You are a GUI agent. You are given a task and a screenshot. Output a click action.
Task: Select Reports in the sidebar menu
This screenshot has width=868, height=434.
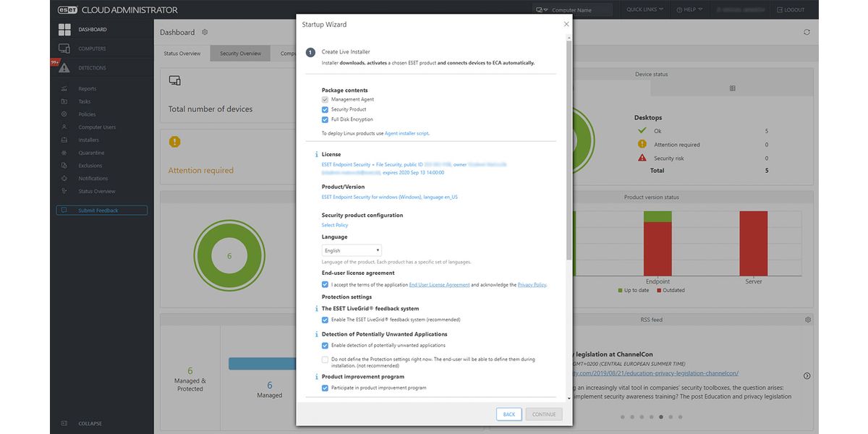tap(88, 89)
